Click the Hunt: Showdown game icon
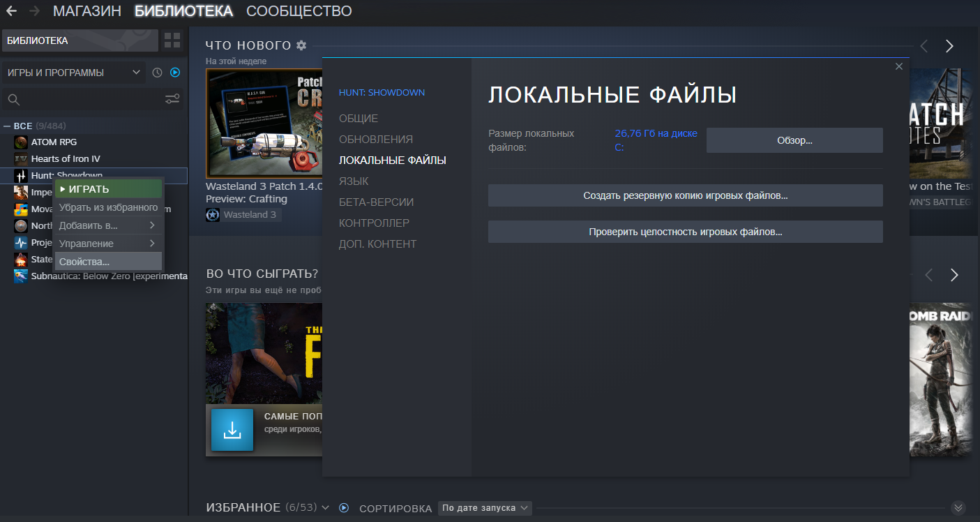 (21, 175)
